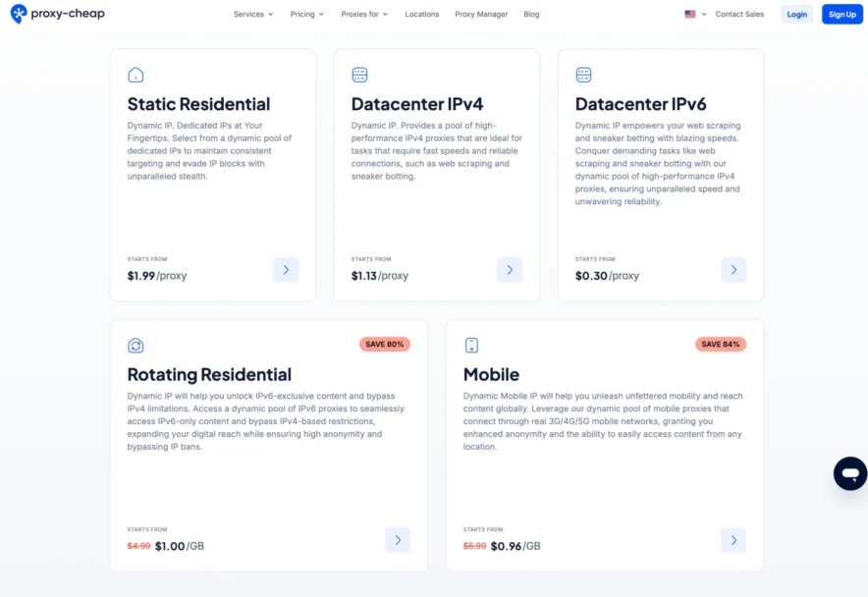Viewport: 868px width, 597px height.
Task: Click the Datacenter IPv4 server icon
Action: tap(358, 75)
